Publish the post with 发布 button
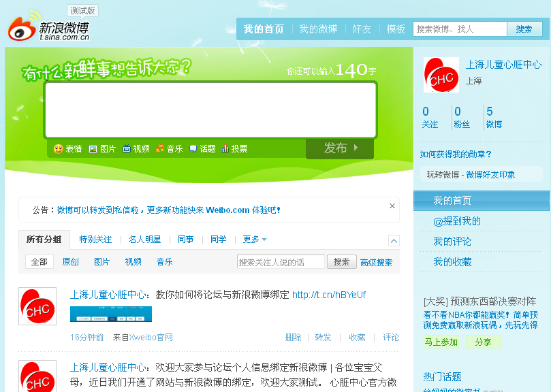 tap(340, 148)
